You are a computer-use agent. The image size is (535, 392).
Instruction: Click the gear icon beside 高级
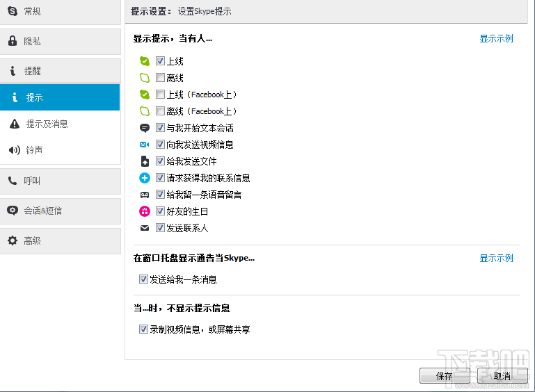click(x=13, y=240)
